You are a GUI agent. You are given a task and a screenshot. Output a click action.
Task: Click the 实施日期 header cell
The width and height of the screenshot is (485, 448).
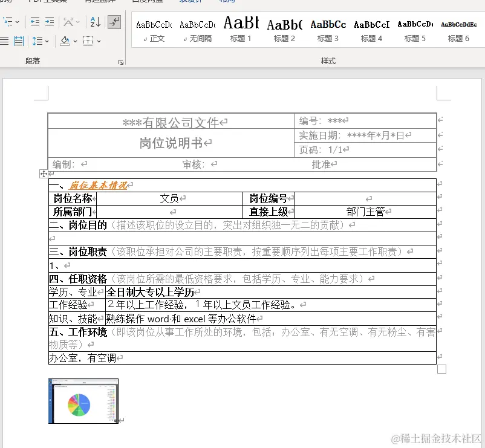tap(365, 135)
